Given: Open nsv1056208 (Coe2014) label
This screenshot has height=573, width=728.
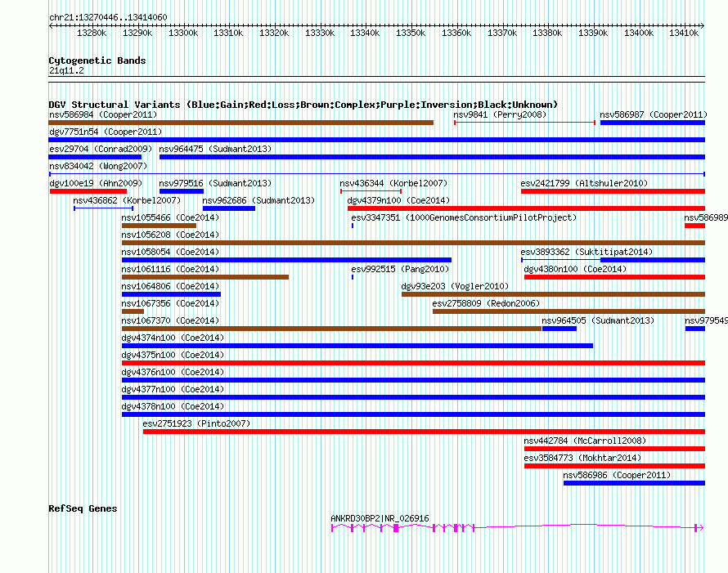Looking at the screenshot, I should pos(170,235).
